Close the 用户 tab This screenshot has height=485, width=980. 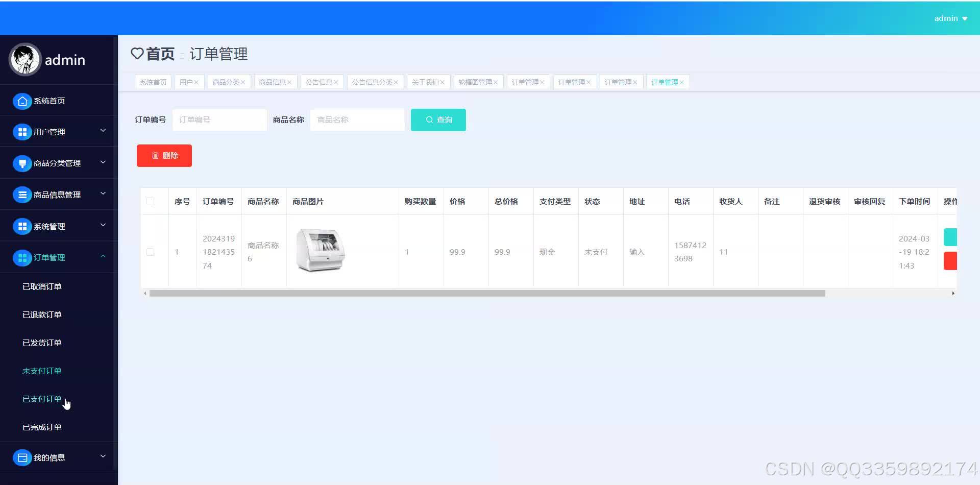pos(196,82)
